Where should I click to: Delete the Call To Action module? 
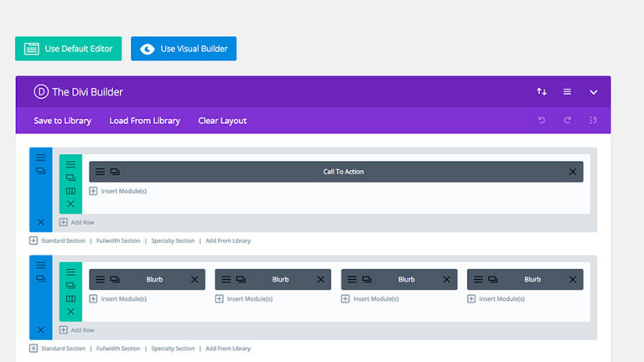click(573, 172)
